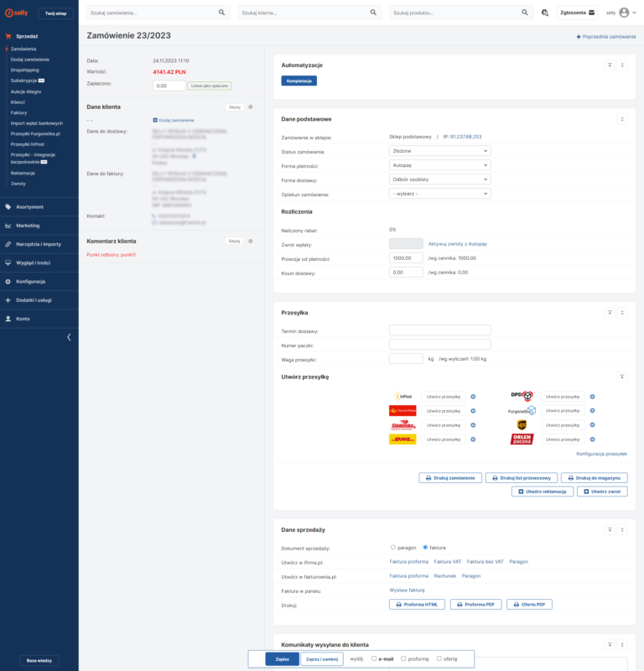Open Faktury in the sidebar
The width and height of the screenshot is (644, 671).
pos(18,112)
